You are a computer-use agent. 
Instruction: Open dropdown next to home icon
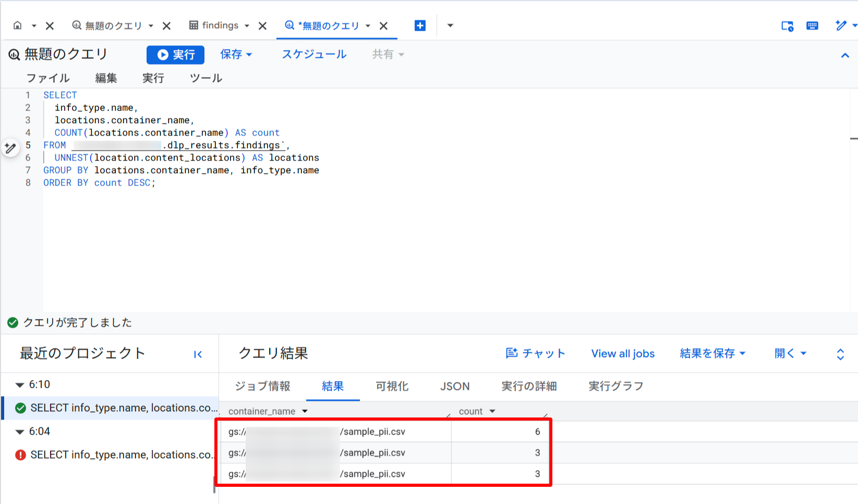[34, 26]
